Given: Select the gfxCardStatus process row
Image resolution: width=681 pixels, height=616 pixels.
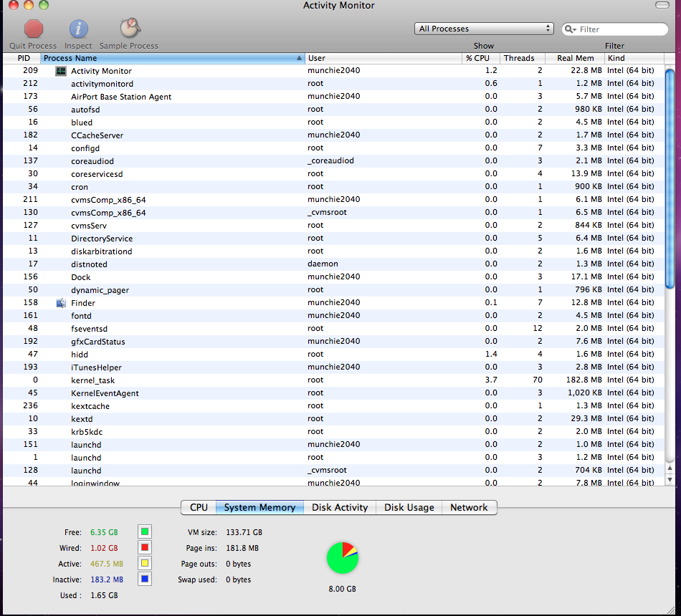Looking at the screenshot, I should pos(333,341).
